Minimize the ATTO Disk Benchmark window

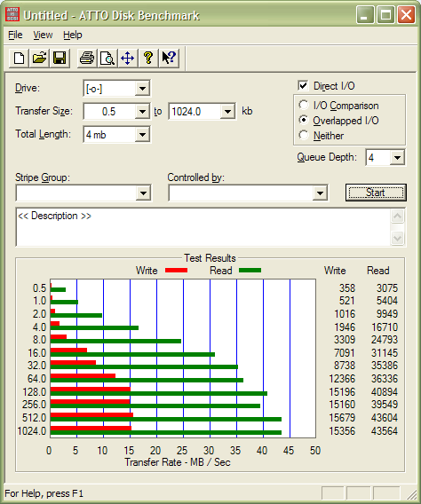click(365, 15)
